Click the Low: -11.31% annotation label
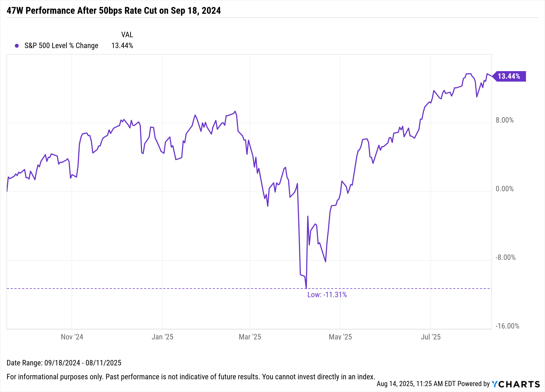Viewport: 545px width, 392px height. [327, 295]
